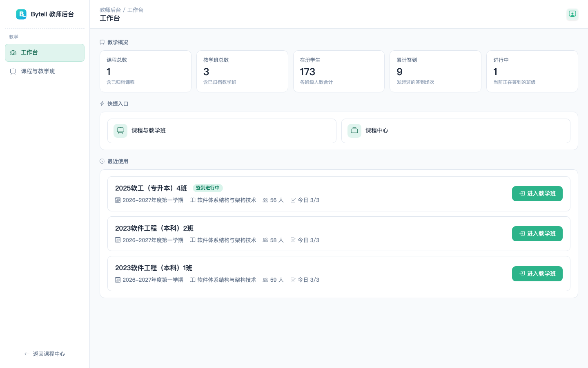Click the 在册学生 173 card

339,71
